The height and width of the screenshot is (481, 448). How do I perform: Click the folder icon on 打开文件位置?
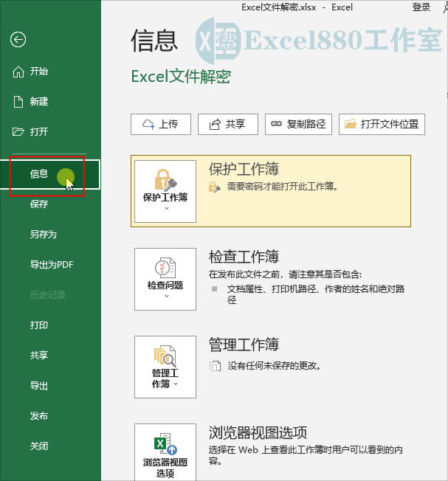tap(350, 124)
